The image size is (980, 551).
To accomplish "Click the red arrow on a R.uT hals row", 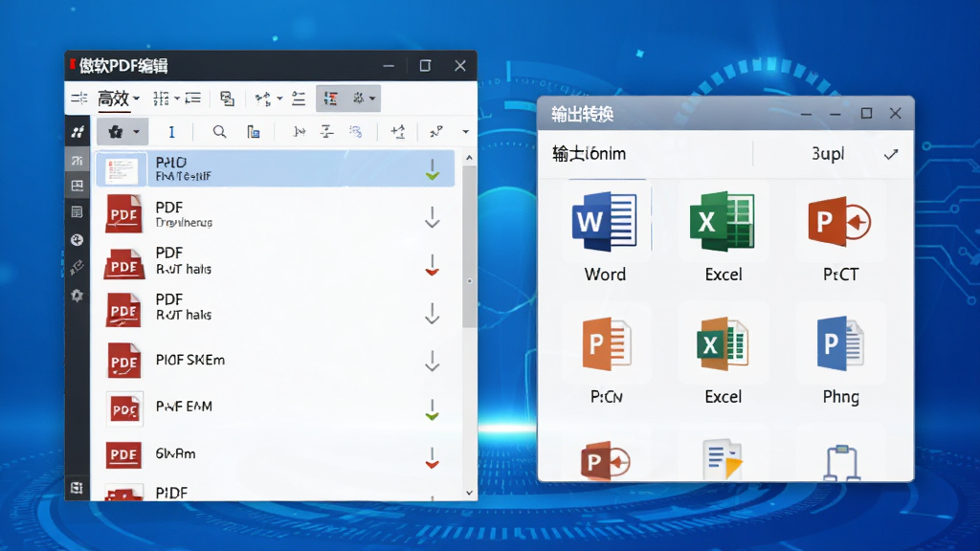I will 432,264.
